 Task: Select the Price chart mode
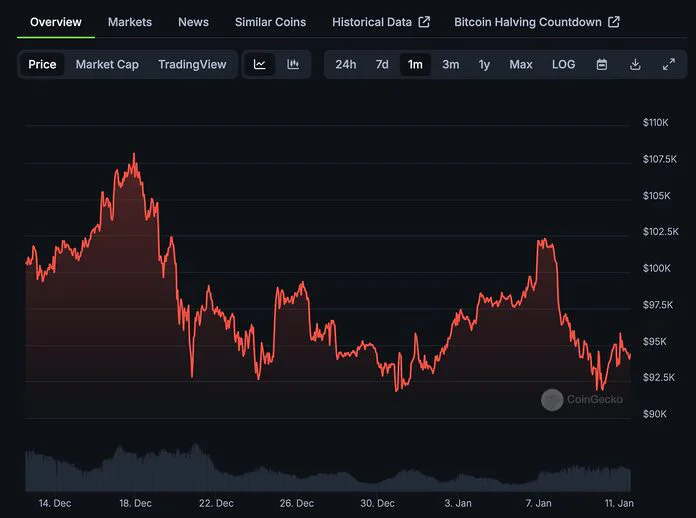click(x=42, y=65)
